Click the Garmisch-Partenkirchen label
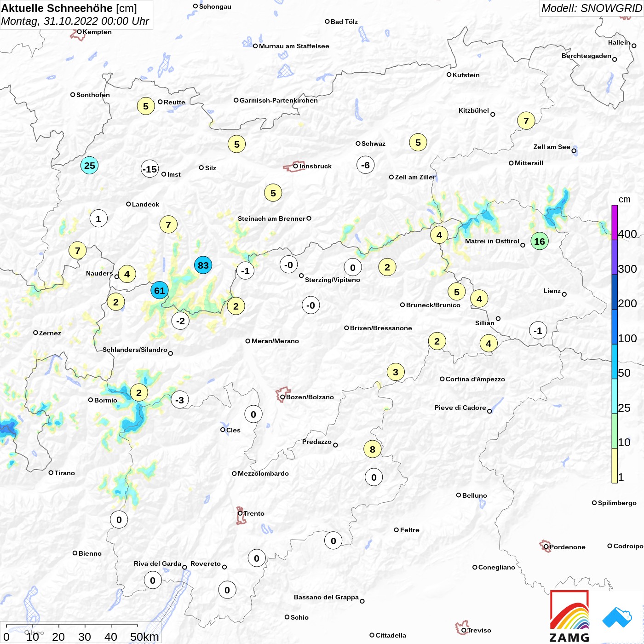 point(279,100)
